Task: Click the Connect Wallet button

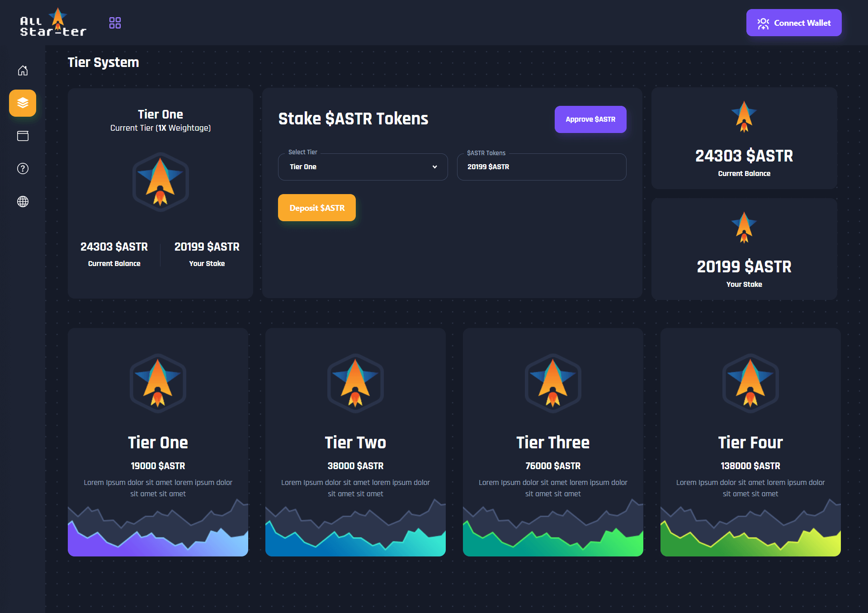Action: (x=793, y=23)
